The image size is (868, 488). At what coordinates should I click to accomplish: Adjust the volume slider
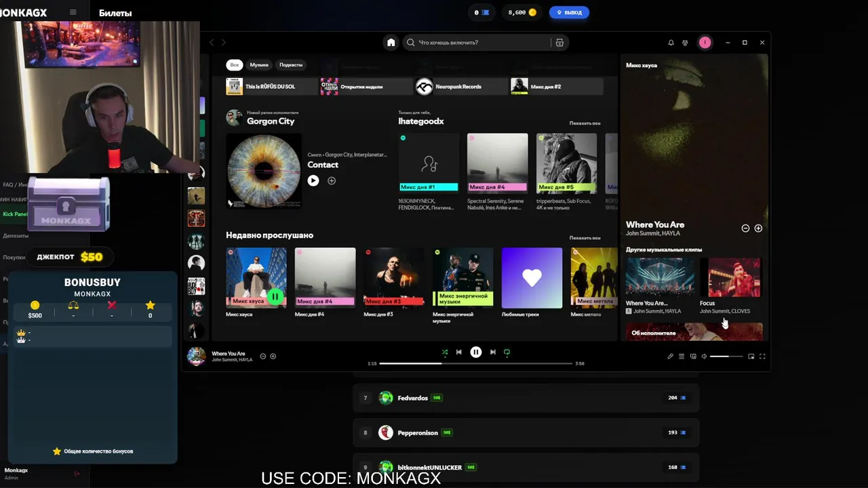coord(726,356)
